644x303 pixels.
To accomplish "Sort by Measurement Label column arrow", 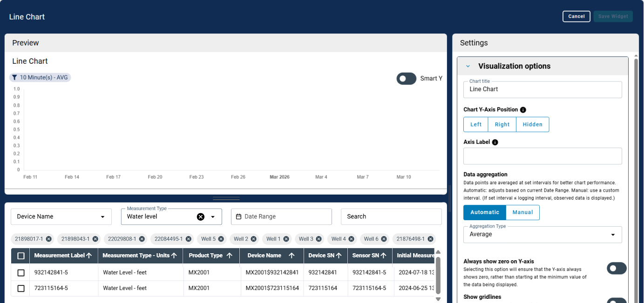I will [89, 256].
